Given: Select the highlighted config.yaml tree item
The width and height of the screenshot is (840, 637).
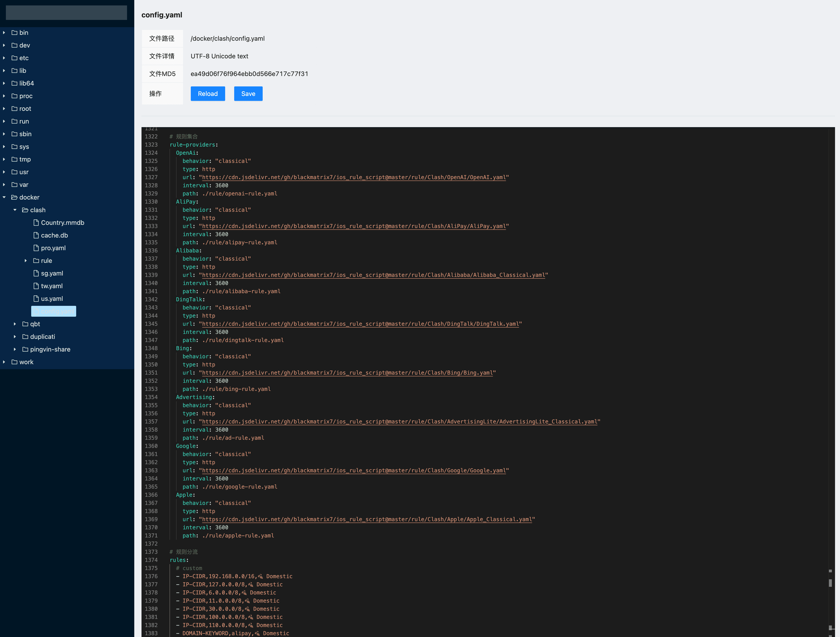Looking at the screenshot, I should point(54,311).
